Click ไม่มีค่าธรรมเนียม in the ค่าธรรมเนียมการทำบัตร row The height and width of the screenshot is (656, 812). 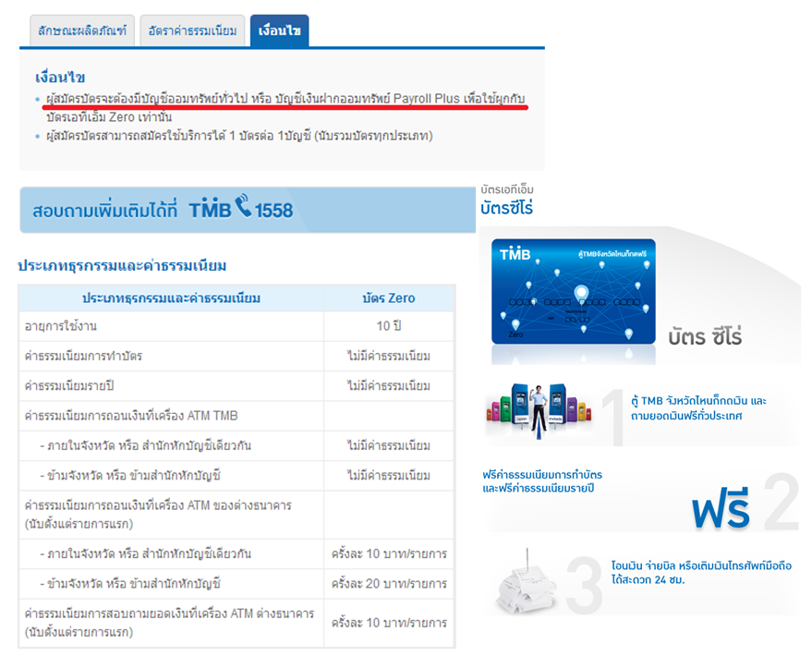(389, 357)
